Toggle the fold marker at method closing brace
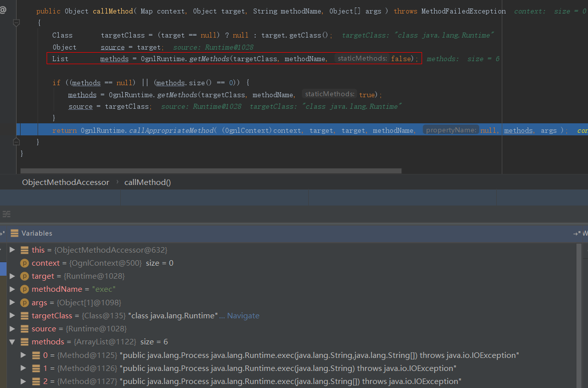The width and height of the screenshot is (588, 388). pos(16,142)
